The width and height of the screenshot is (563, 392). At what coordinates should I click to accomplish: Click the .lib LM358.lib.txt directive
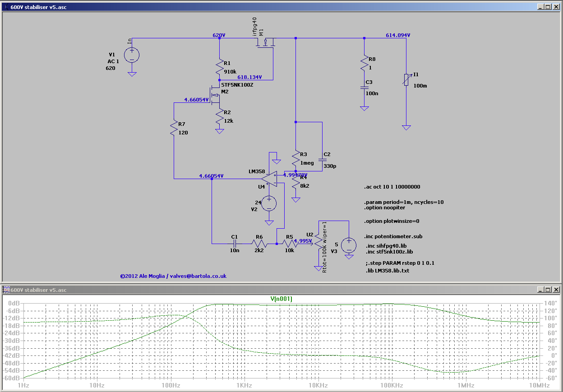click(x=387, y=271)
